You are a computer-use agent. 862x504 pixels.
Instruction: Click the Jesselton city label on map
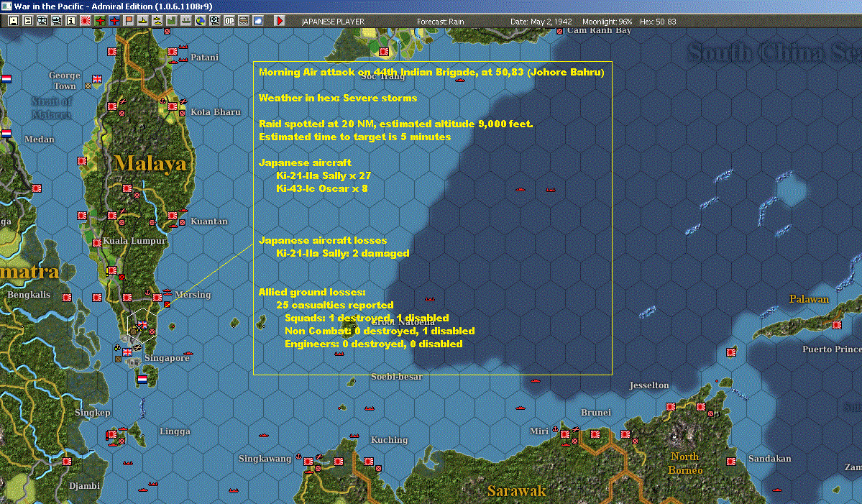click(x=649, y=385)
